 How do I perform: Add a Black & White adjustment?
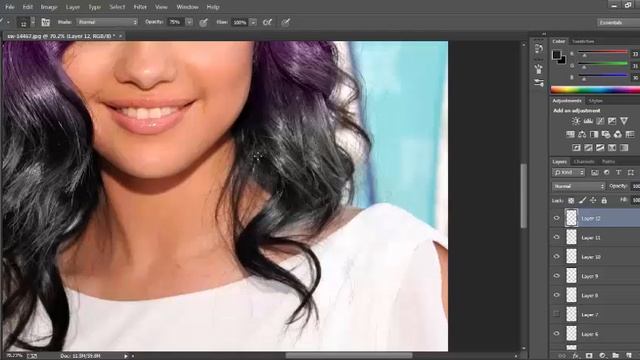(x=594, y=134)
